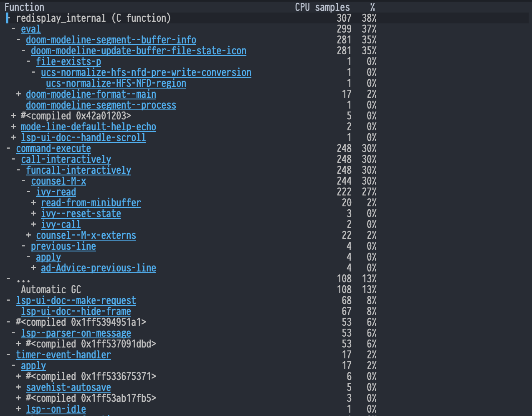Follow the apply link under timer-event-handler
Image resolution: width=532 pixels, height=416 pixels.
coord(33,365)
